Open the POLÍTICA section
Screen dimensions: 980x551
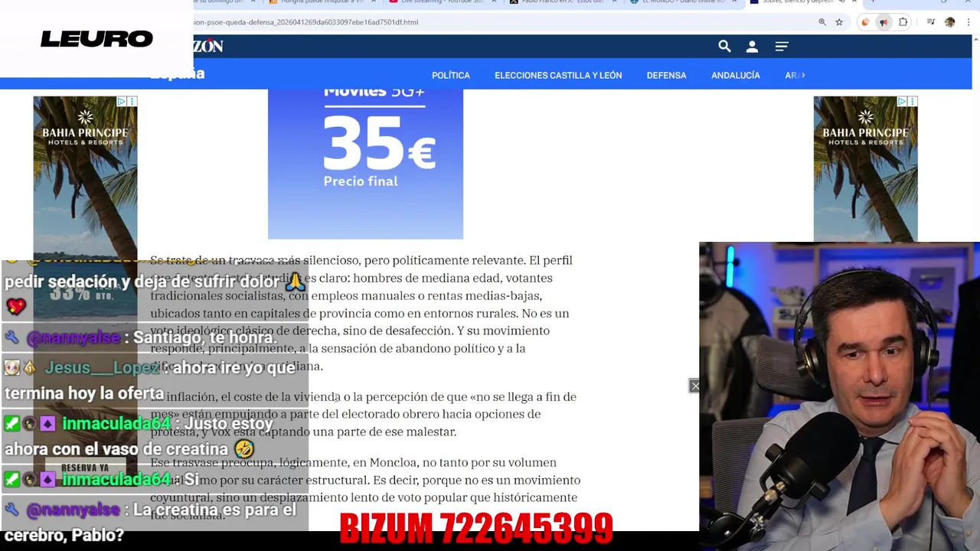(x=451, y=75)
